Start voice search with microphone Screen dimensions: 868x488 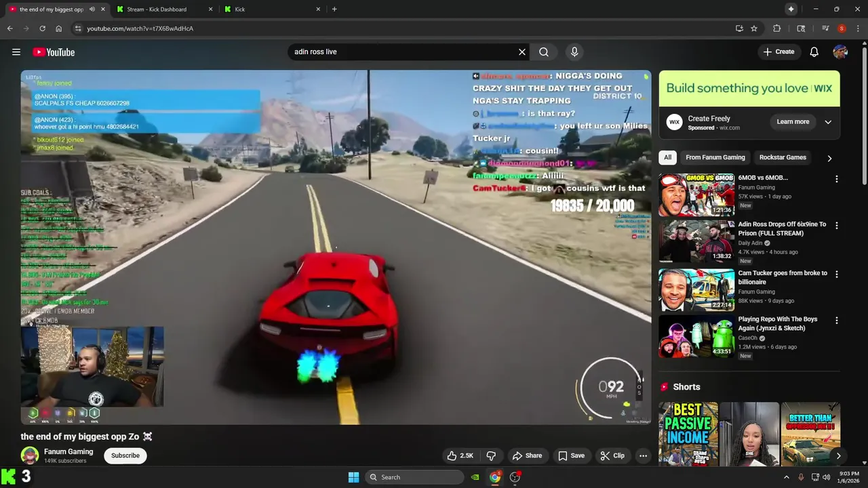tap(574, 52)
